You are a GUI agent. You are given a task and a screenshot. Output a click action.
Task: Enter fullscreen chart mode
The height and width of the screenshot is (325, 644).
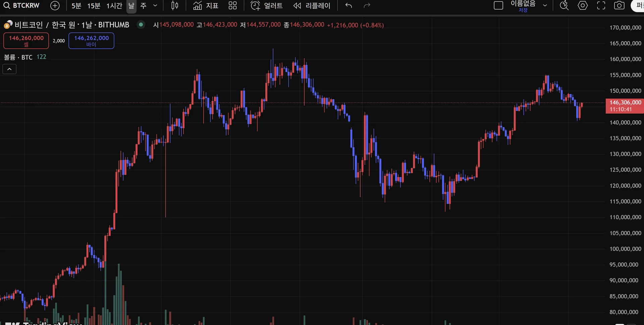601,6
